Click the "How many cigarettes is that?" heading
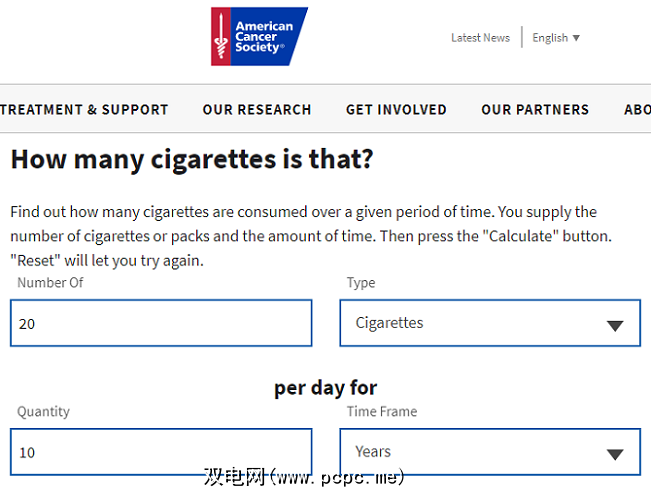 (x=192, y=159)
